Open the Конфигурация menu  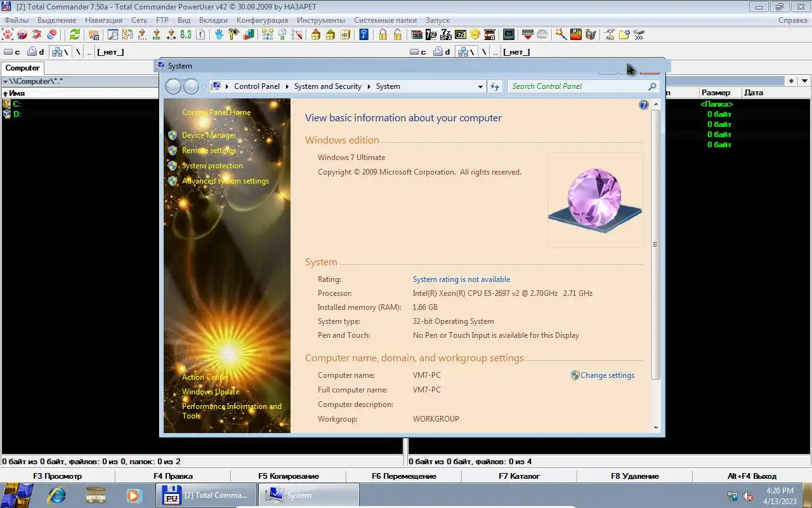coord(262,20)
